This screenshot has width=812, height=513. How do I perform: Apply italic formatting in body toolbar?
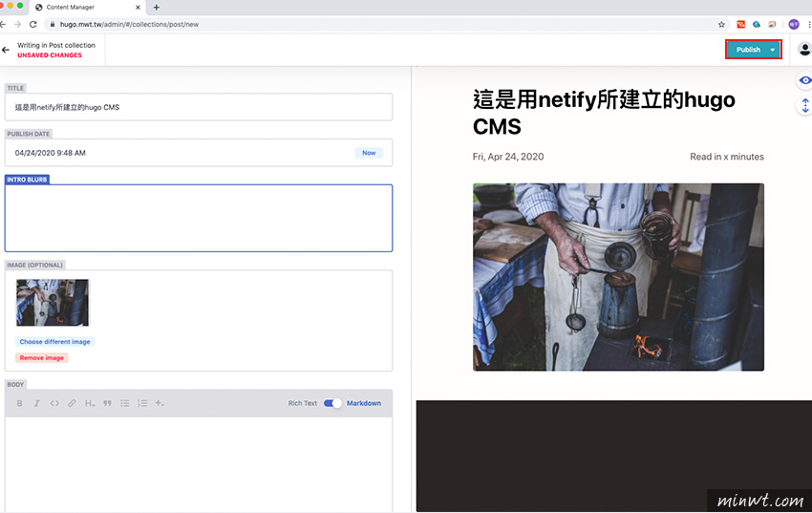(x=36, y=403)
